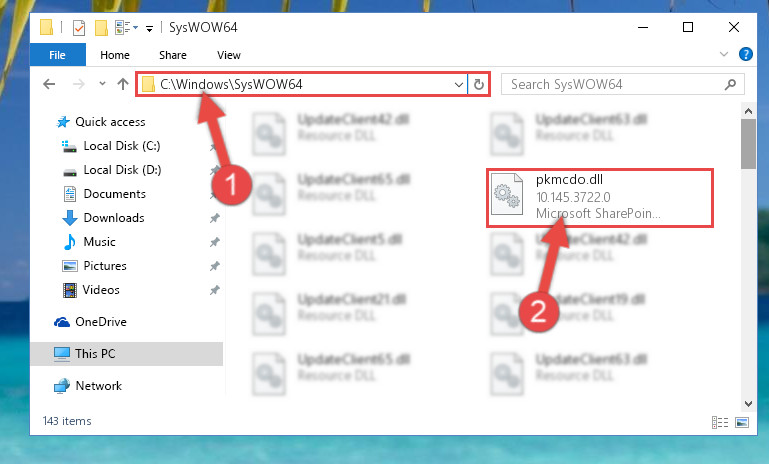Unpin Downloads from Quick access
The image size is (769, 464).
(214, 218)
